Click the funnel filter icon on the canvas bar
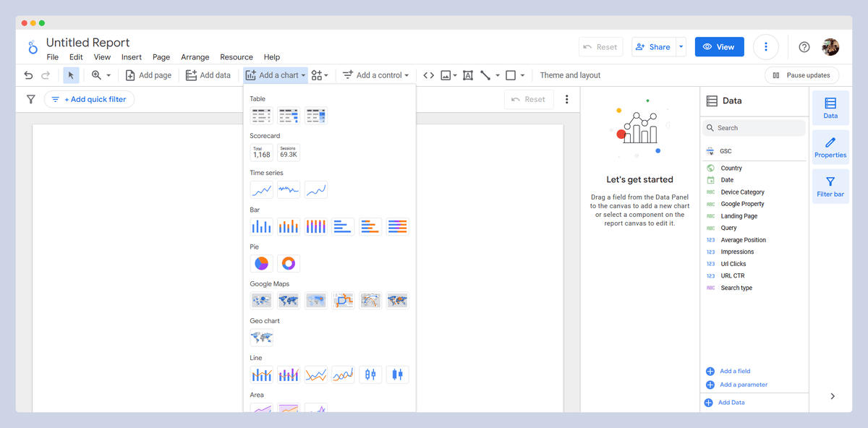 coord(30,100)
